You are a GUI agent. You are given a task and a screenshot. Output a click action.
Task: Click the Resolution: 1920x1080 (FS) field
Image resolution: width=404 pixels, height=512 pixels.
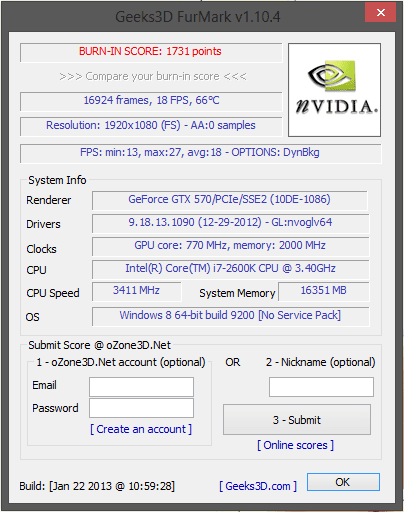[151, 126]
